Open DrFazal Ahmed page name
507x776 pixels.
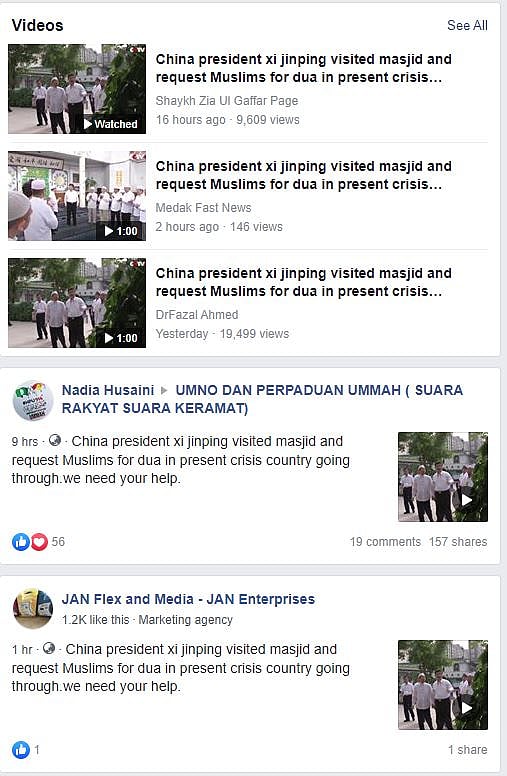pyautogui.click(x=197, y=314)
